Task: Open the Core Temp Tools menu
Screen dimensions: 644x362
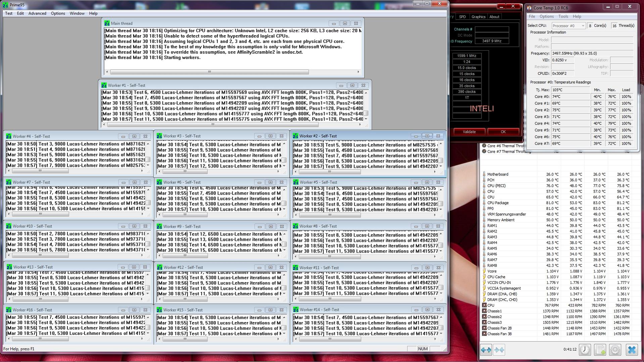Action: pyautogui.click(x=563, y=16)
